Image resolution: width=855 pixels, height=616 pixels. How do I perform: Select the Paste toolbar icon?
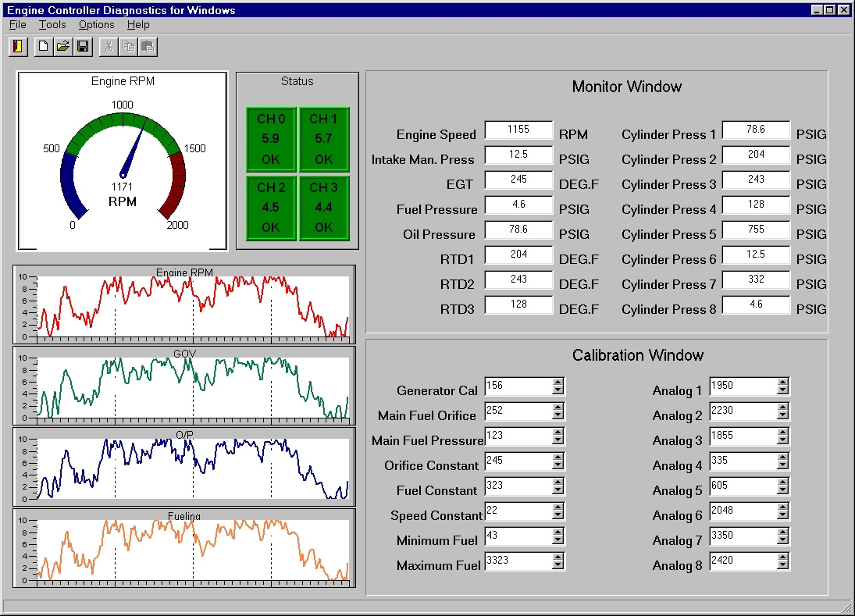coord(149,47)
